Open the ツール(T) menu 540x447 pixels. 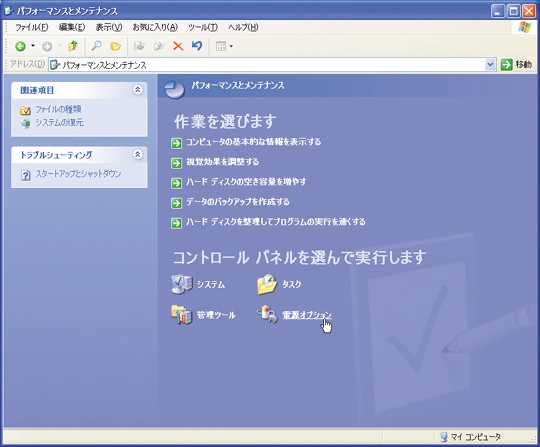pos(203,27)
